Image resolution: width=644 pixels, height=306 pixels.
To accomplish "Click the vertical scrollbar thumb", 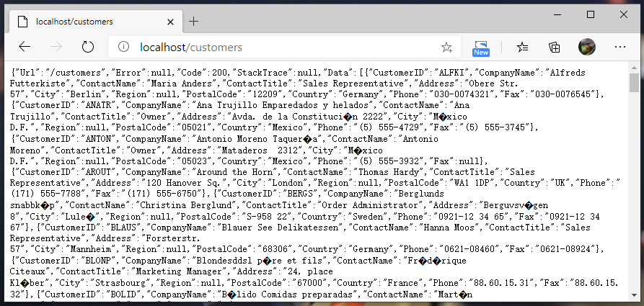I will click(x=634, y=82).
